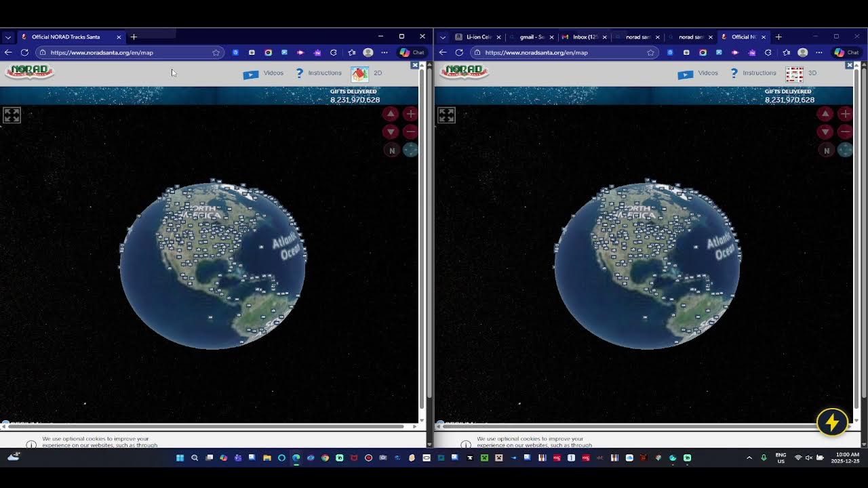Switch to Li-ion Cele tab
The image size is (868, 488).
(x=477, y=37)
